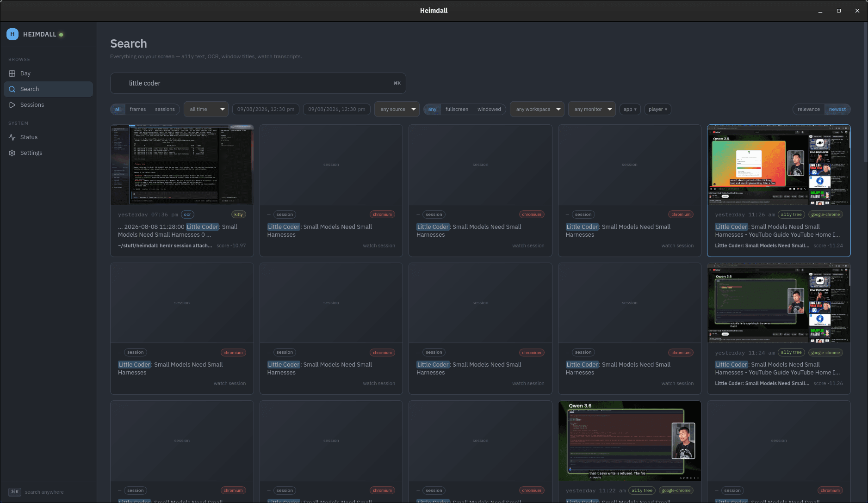868x503 pixels.
Task: Focus the 'little coder' search box
Action: (258, 83)
